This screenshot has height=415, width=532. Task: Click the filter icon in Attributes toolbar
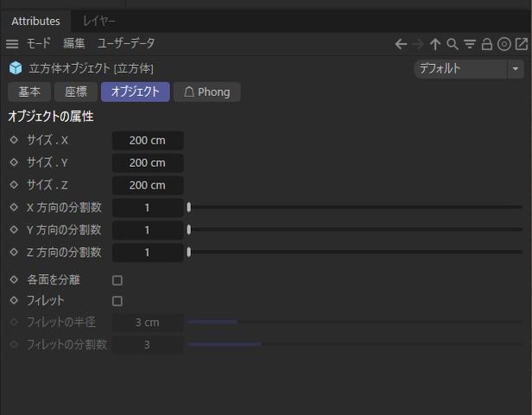[470, 44]
